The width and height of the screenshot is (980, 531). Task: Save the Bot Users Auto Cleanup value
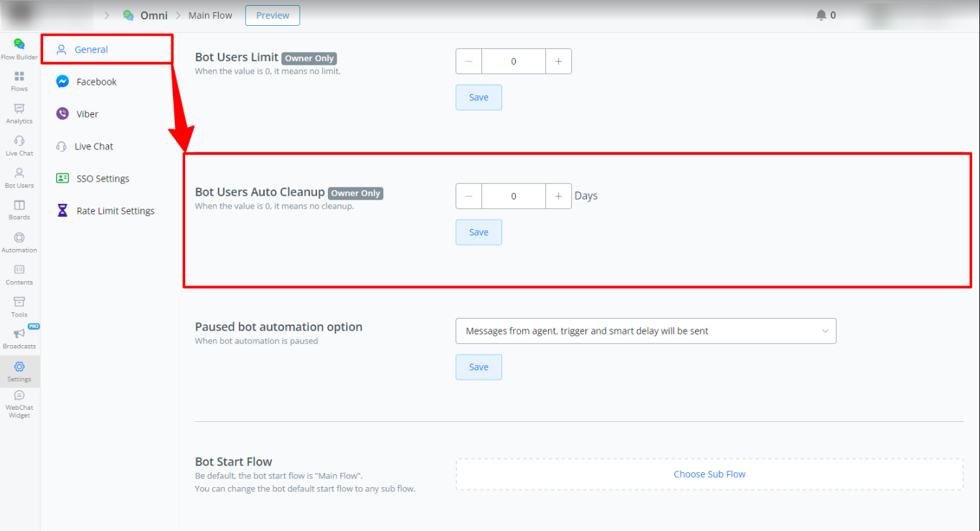click(479, 232)
